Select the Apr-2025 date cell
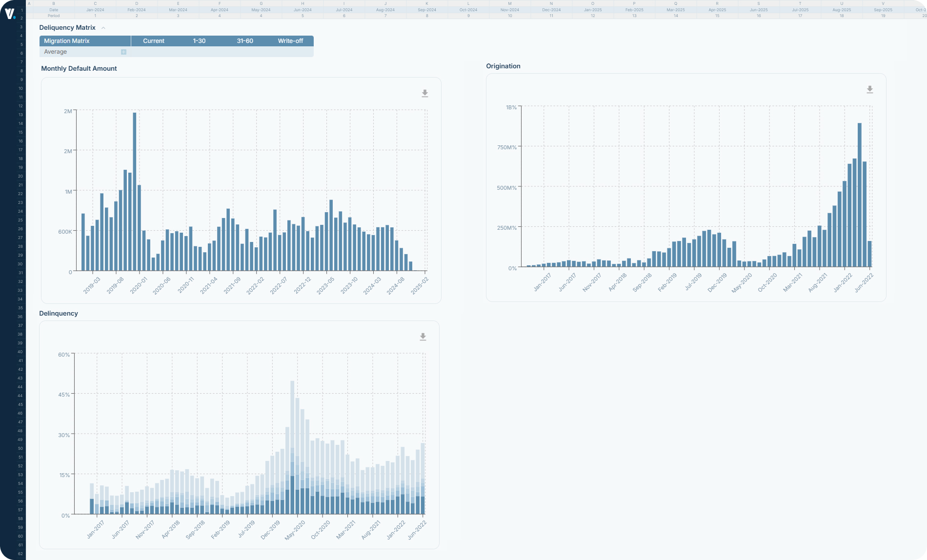The height and width of the screenshot is (560, 927). tap(717, 10)
